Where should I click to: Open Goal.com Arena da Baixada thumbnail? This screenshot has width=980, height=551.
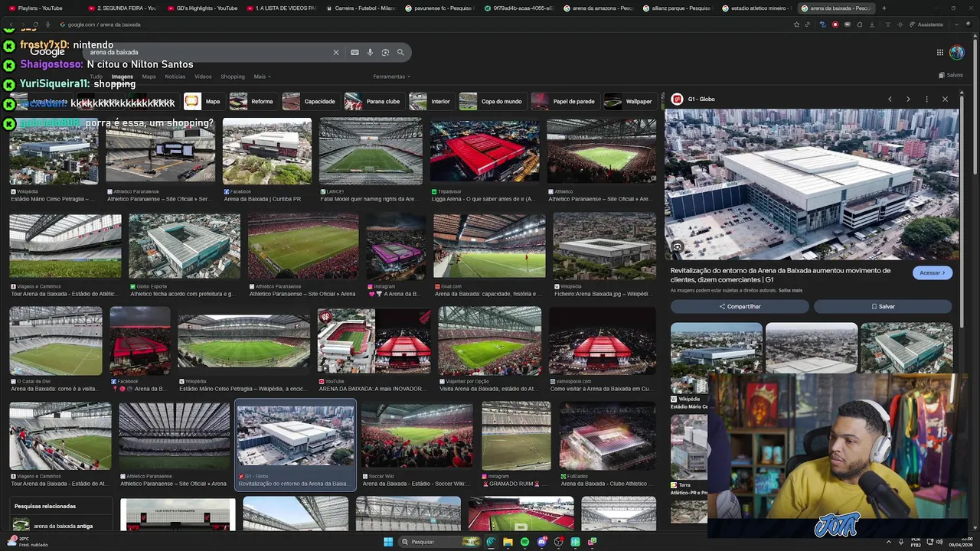tap(489, 246)
